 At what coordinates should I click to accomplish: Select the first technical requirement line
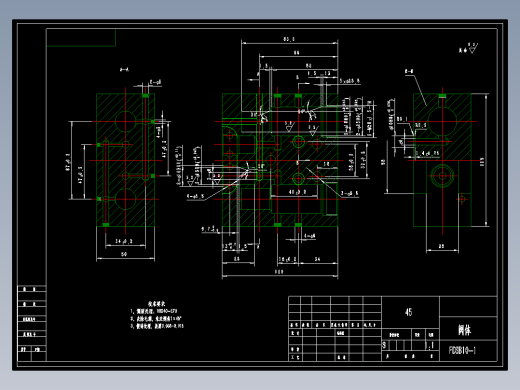point(153,311)
